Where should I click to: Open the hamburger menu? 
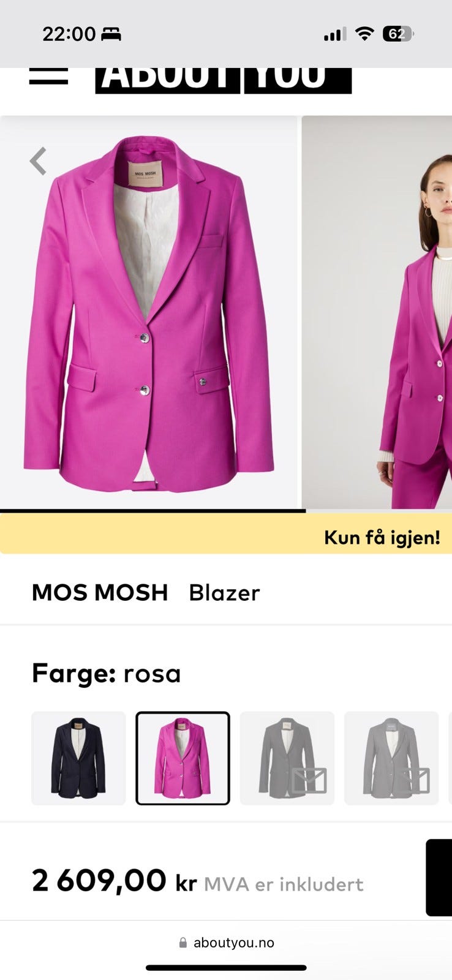point(48,75)
